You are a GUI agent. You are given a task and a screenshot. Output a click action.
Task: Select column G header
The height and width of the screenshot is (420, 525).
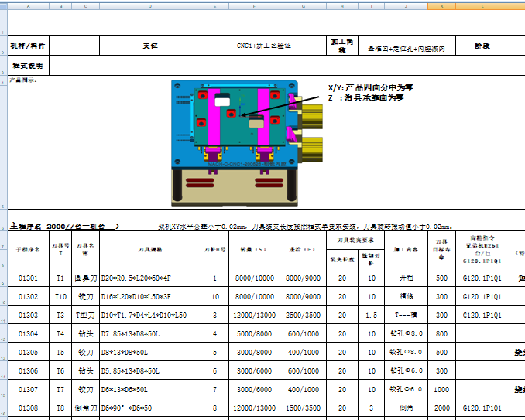pyautogui.click(x=303, y=6)
